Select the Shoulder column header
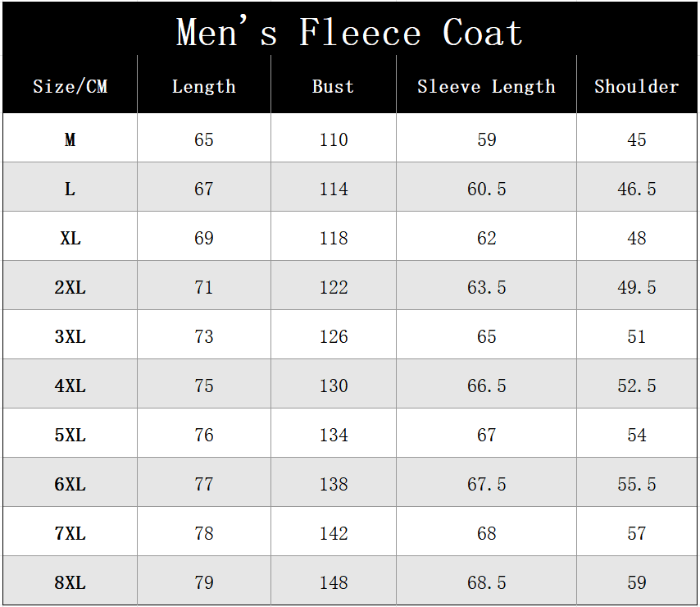The width and height of the screenshot is (700, 607). [636, 87]
